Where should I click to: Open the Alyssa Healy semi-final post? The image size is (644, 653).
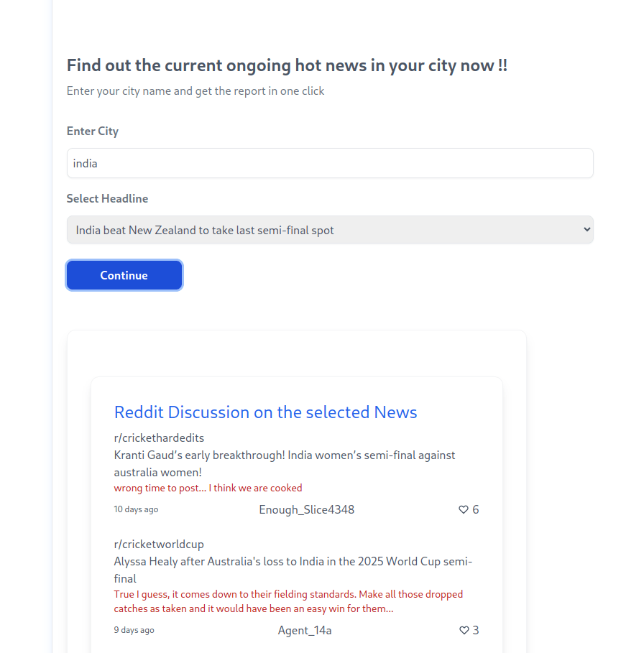[293, 570]
